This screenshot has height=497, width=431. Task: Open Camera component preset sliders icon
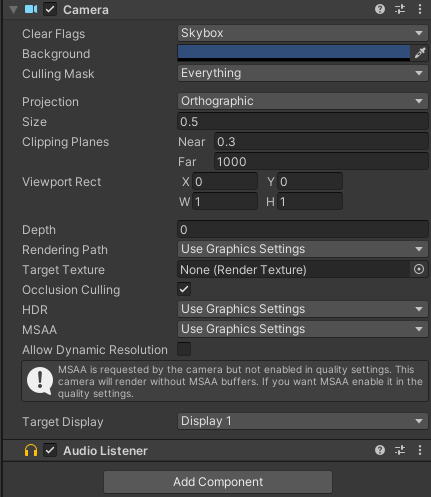[x=400, y=9]
